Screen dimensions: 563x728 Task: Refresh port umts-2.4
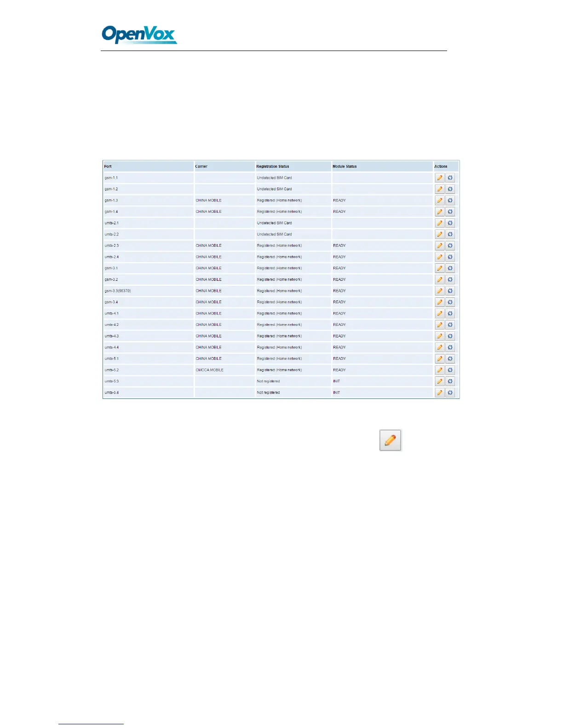click(450, 257)
